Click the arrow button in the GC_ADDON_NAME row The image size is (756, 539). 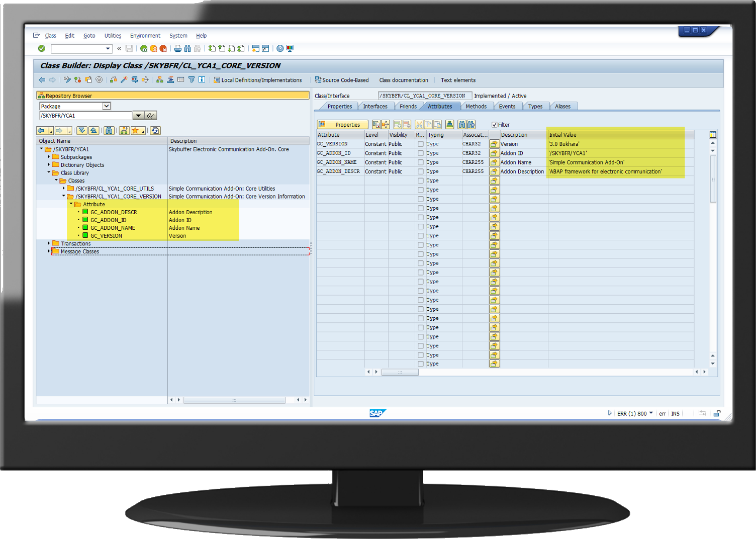click(x=495, y=162)
